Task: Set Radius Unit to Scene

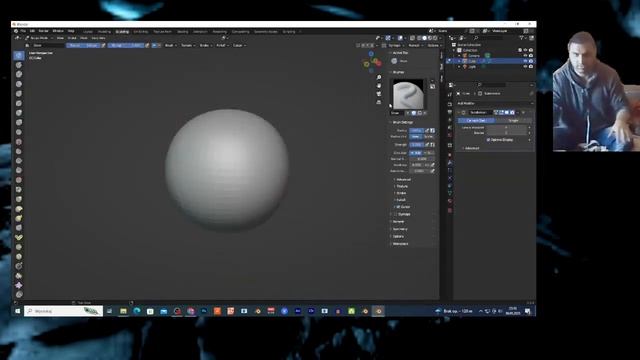Action: coord(429,136)
